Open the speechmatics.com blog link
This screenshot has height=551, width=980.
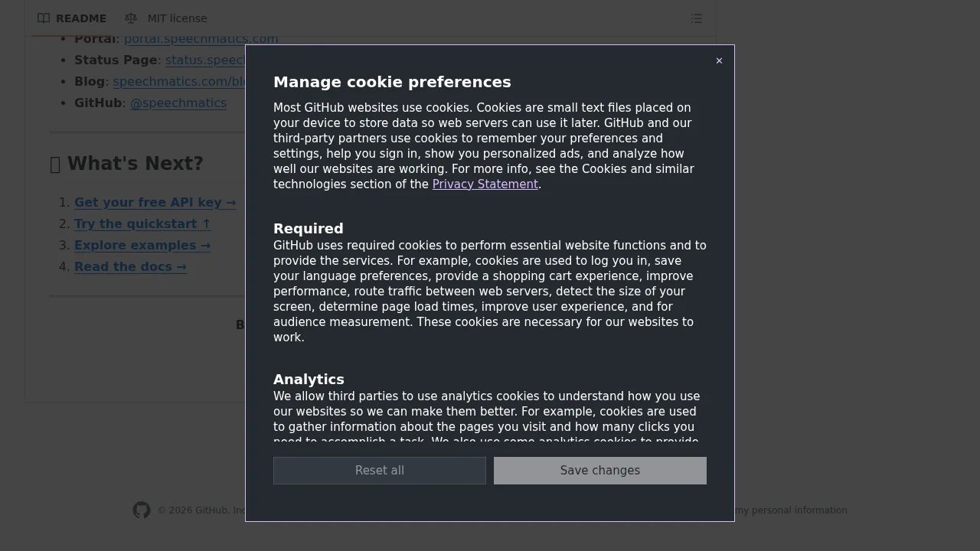178,81
